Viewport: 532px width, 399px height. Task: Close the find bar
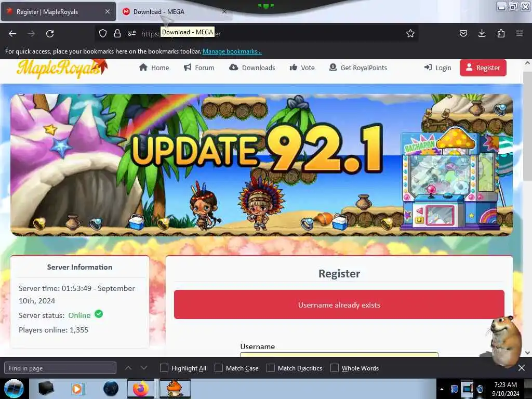522,368
